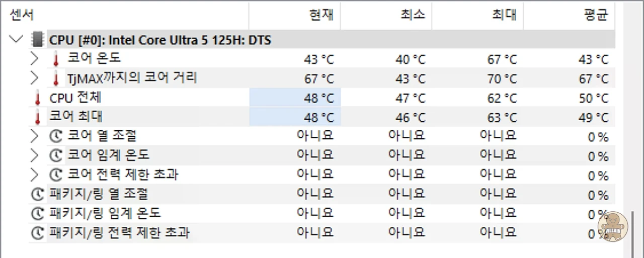Click the 63 °C maximum of 코어 최대
This screenshot has width=644, height=258.
(502, 118)
